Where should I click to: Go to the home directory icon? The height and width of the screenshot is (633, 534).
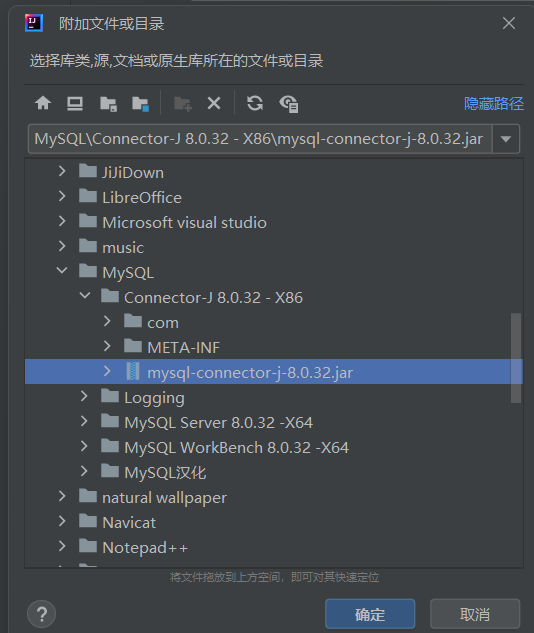pos(43,103)
